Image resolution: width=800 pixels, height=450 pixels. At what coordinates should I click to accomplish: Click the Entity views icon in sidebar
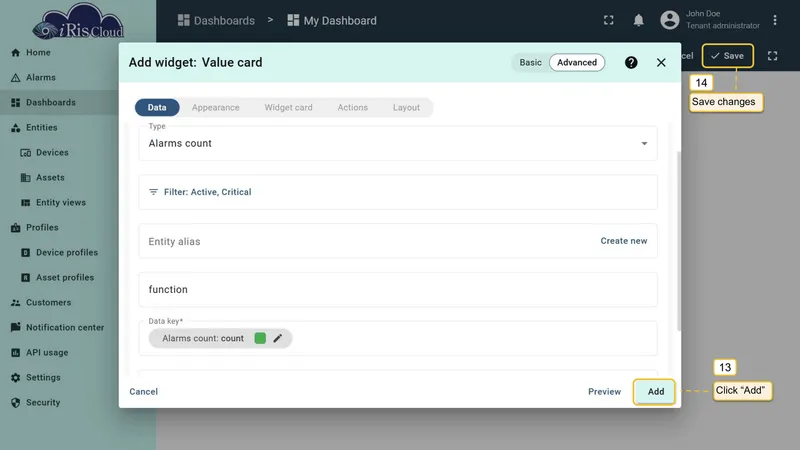pyautogui.click(x=26, y=203)
